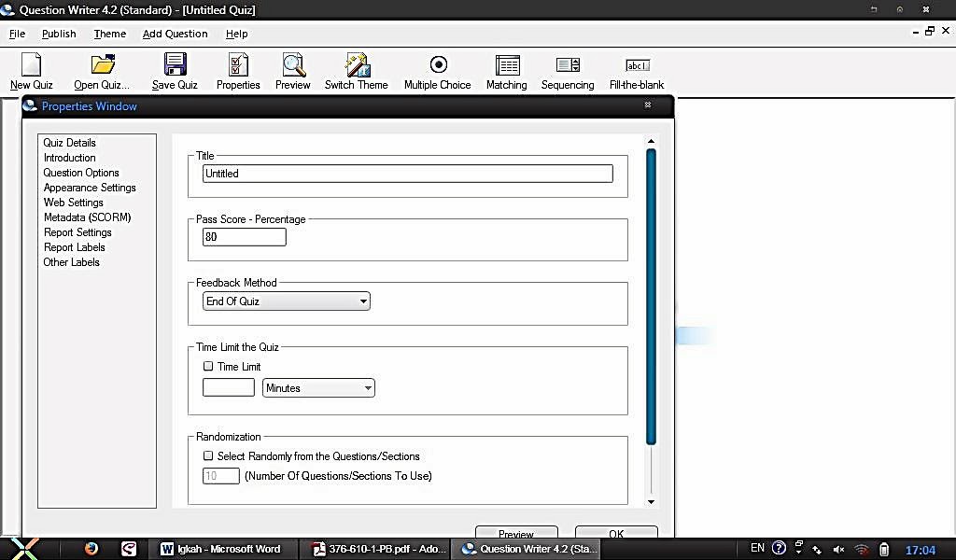Screen dimensions: 956x560
Task: Select Web Settings in the sidebar
Action: click(x=73, y=203)
